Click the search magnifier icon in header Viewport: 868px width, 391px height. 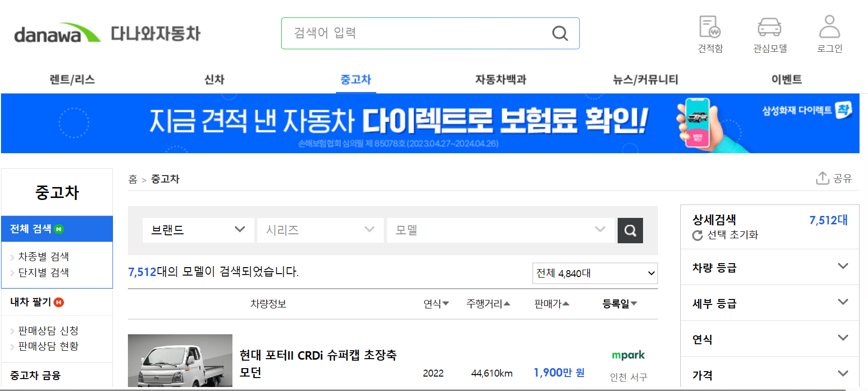(560, 33)
